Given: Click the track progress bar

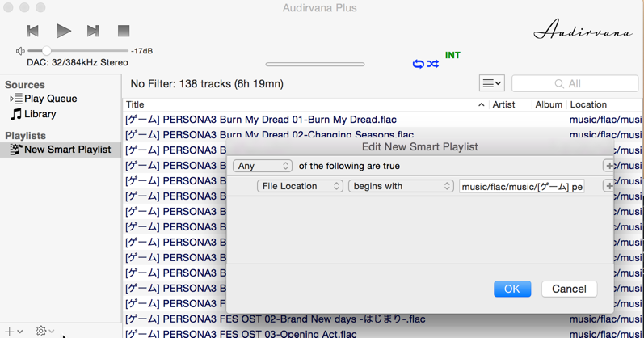Looking at the screenshot, I should pos(315,64).
